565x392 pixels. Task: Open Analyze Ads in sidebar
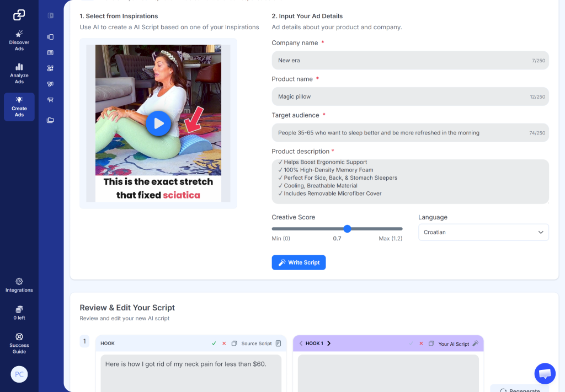(x=19, y=73)
